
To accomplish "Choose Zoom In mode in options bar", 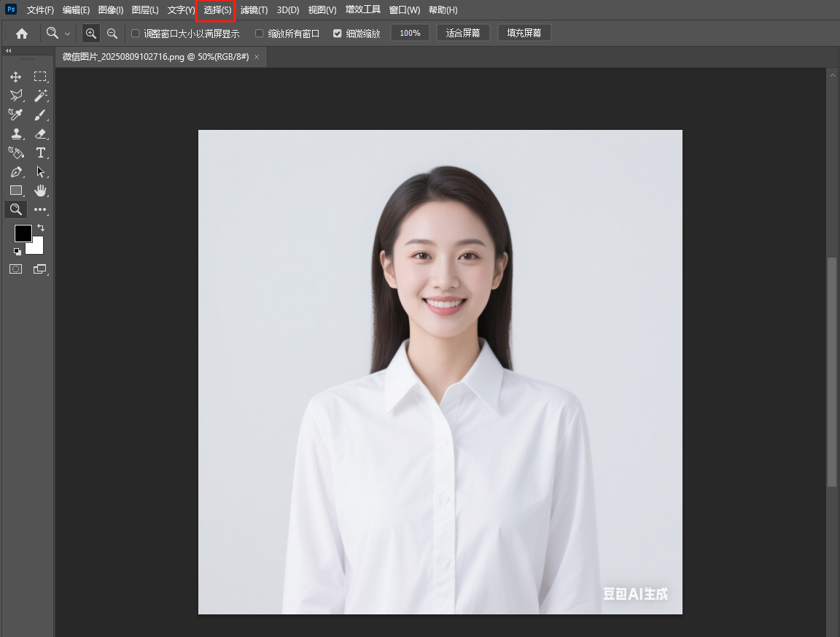I will 91,34.
